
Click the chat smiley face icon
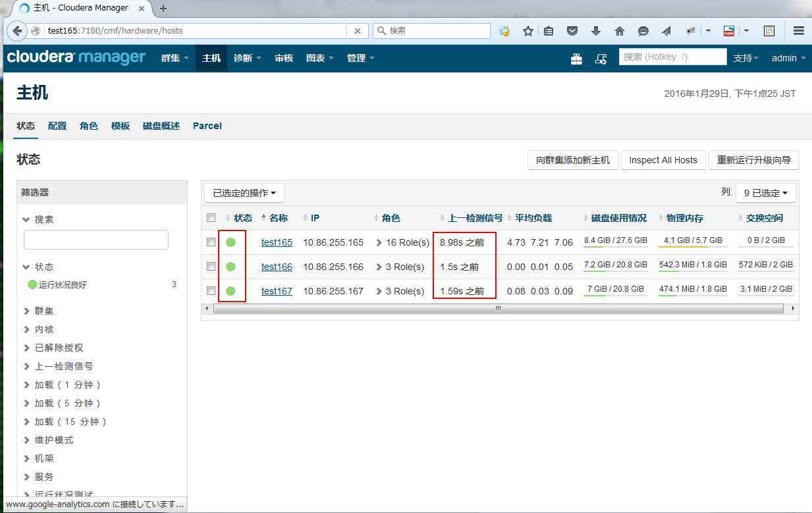point(643,31)
